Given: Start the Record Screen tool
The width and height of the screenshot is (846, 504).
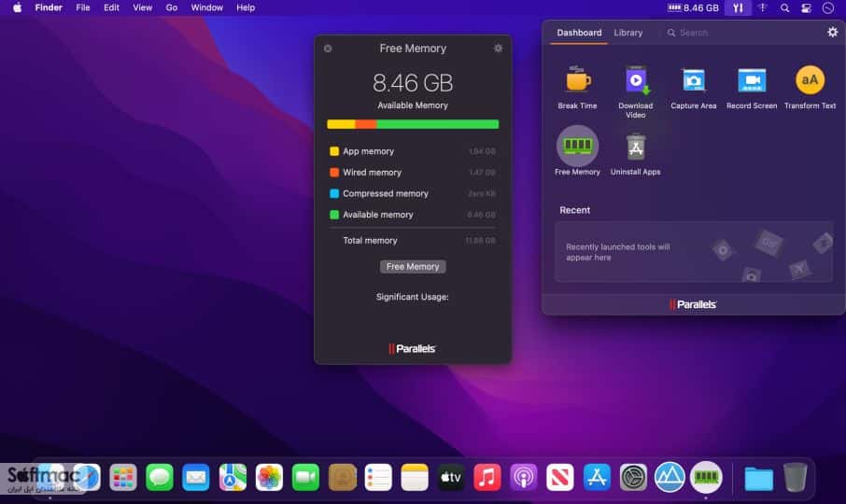Looking at the screenshot, I should [752, 88].
